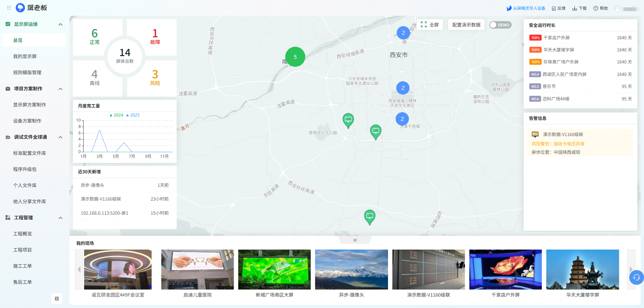Click 从屏精灵导入设备 link

(529, 8)
